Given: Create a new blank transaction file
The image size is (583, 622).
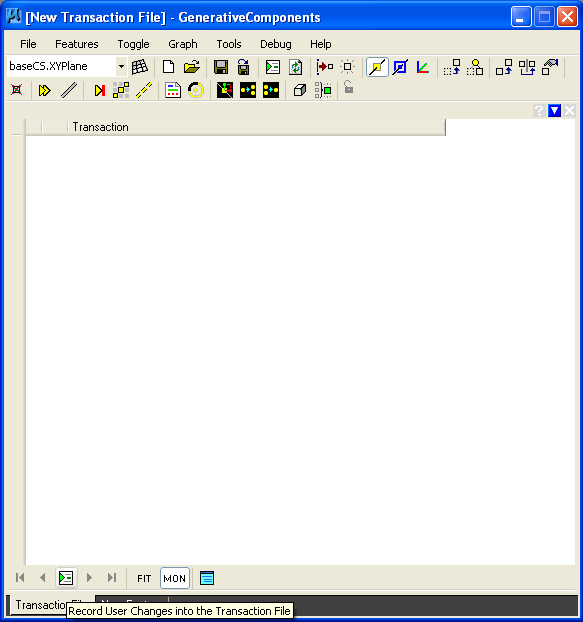Looking at the screenshot, I should pyautogui.click(x=169, y=67).
